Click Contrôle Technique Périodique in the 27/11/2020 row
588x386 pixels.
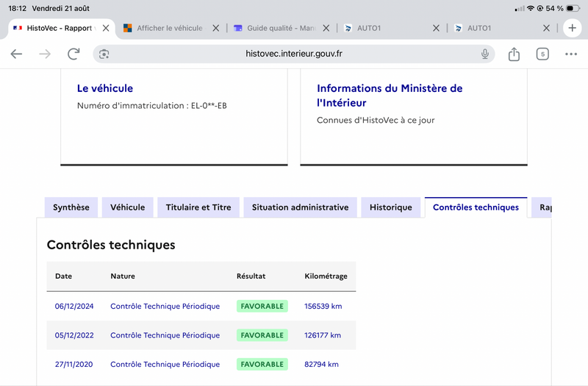coord(165,364)
